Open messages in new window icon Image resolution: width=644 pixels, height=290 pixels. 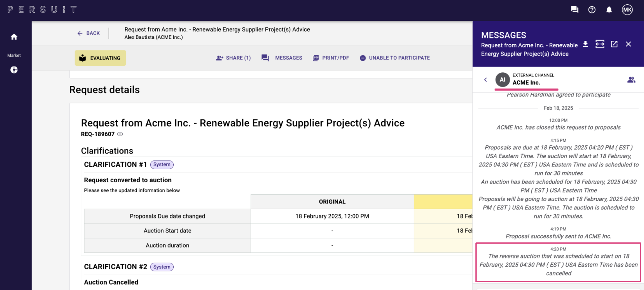point(614,44)
